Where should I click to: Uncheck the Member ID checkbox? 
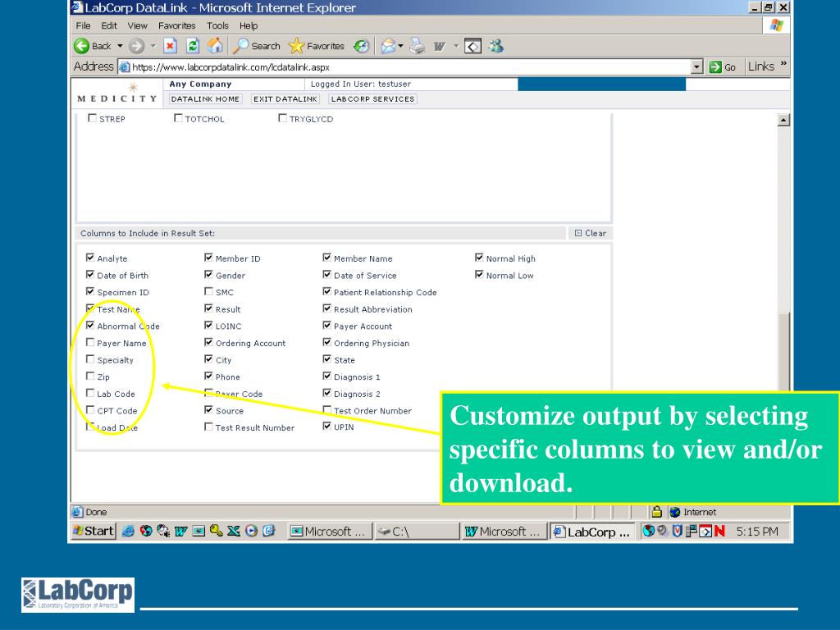208,258
